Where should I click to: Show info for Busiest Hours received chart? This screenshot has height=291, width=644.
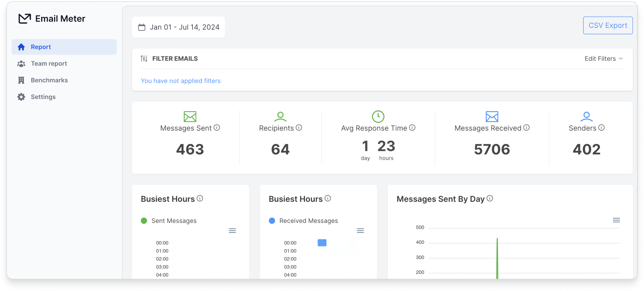pyautogui.click(x=328, y=198)
